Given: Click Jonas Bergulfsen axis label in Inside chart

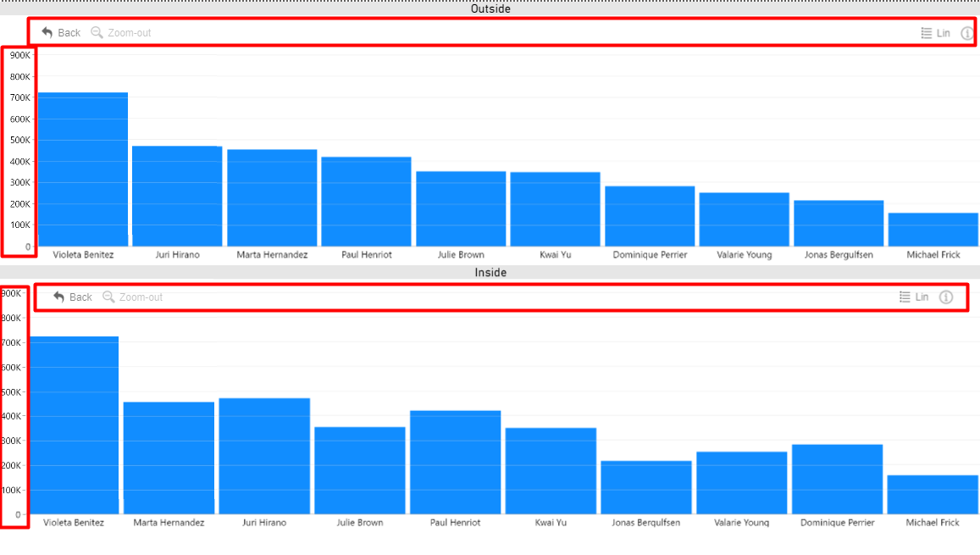Looking at the screenshot, I should pos(645,523).
